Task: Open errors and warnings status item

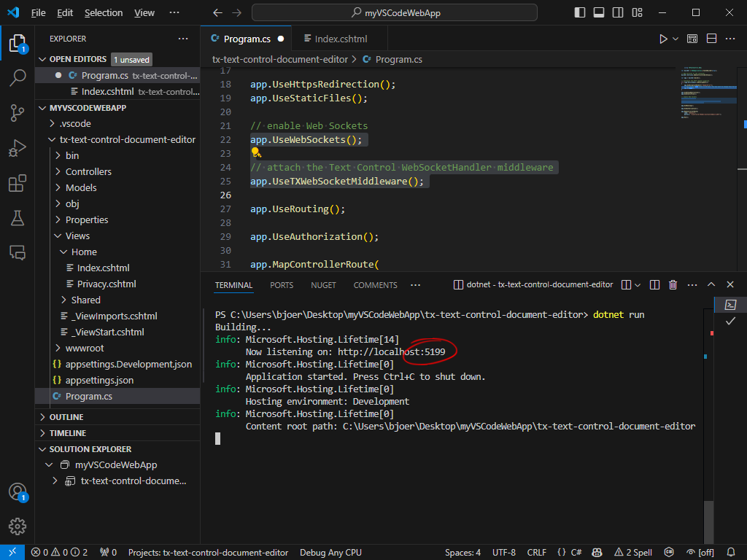Action: [x=60, y=553]
